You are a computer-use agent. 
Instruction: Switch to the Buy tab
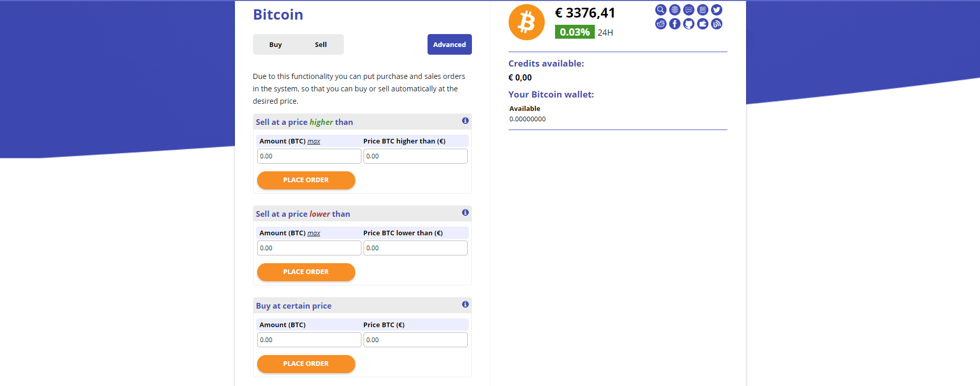tap(275, 44)
